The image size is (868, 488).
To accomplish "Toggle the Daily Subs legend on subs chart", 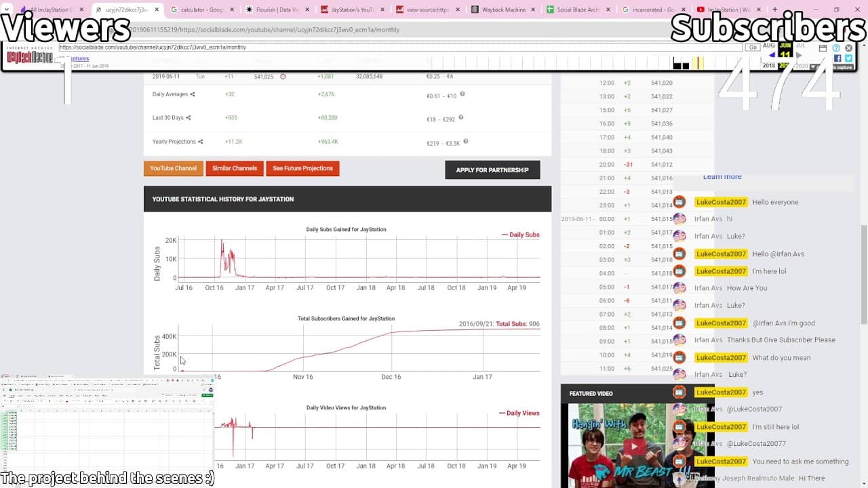I will point(521,235).
